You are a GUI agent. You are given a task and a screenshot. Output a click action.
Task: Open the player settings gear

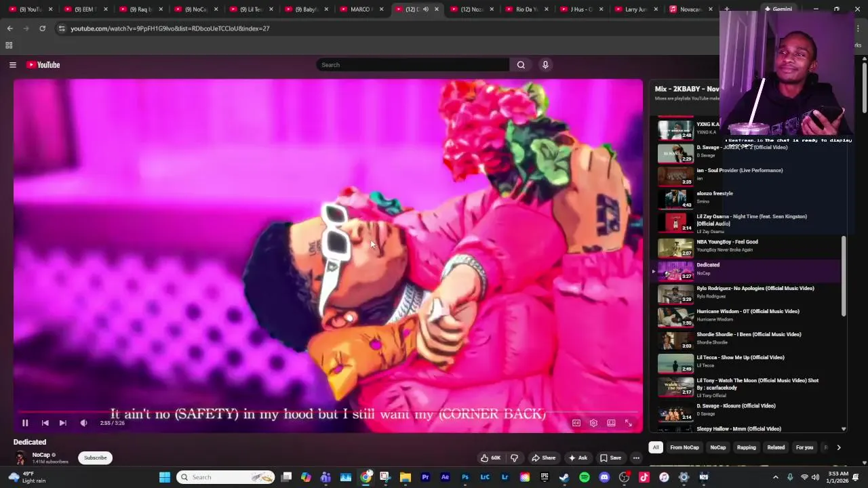click(593, 423)
